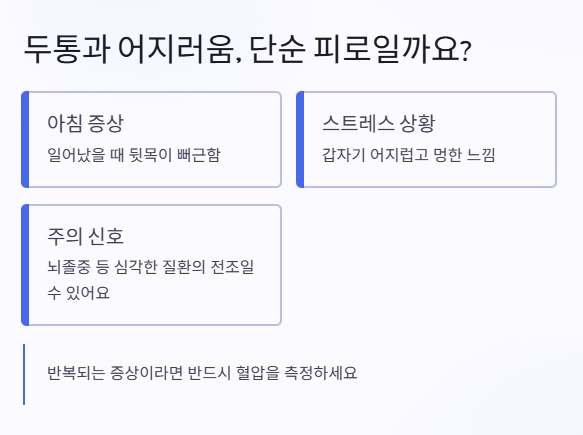Click note 반복되는 증상이라면 반드시 혈압을 측정하세요
The height and width of the screenshot is (435, 583).
tap(202, 373)
